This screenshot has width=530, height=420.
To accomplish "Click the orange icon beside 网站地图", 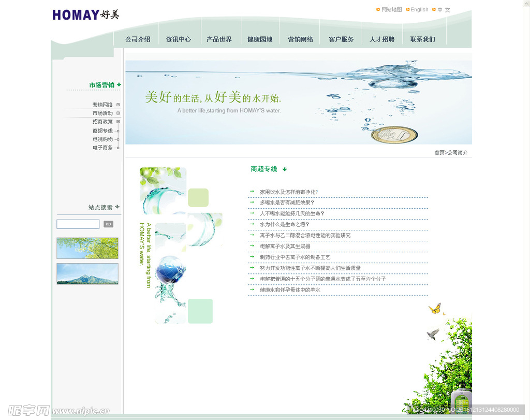I will pos(378,9).
